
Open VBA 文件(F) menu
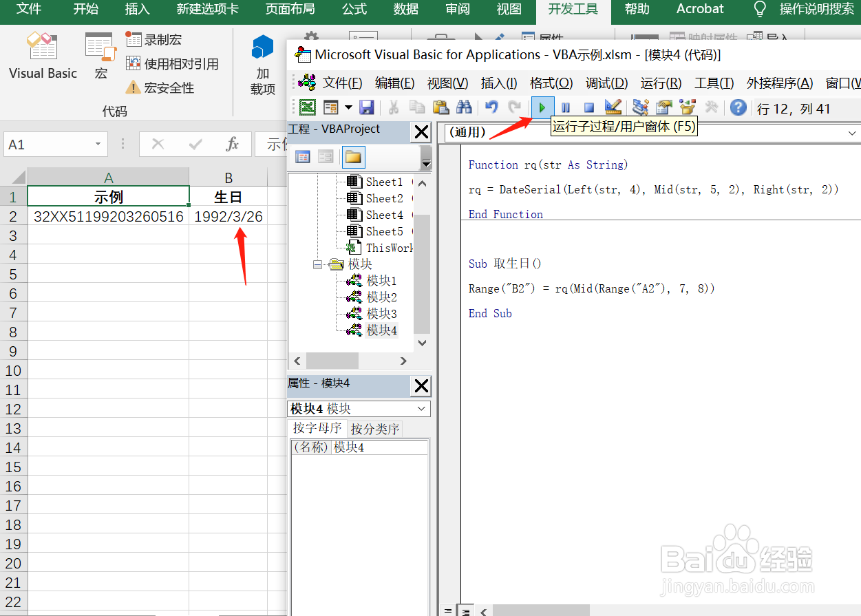coord(342,83)
